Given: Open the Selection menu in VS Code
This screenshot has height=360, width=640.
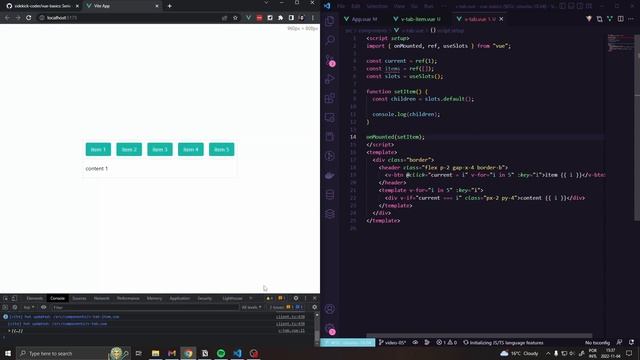Looking at the screenshot, I should [376, 6].
